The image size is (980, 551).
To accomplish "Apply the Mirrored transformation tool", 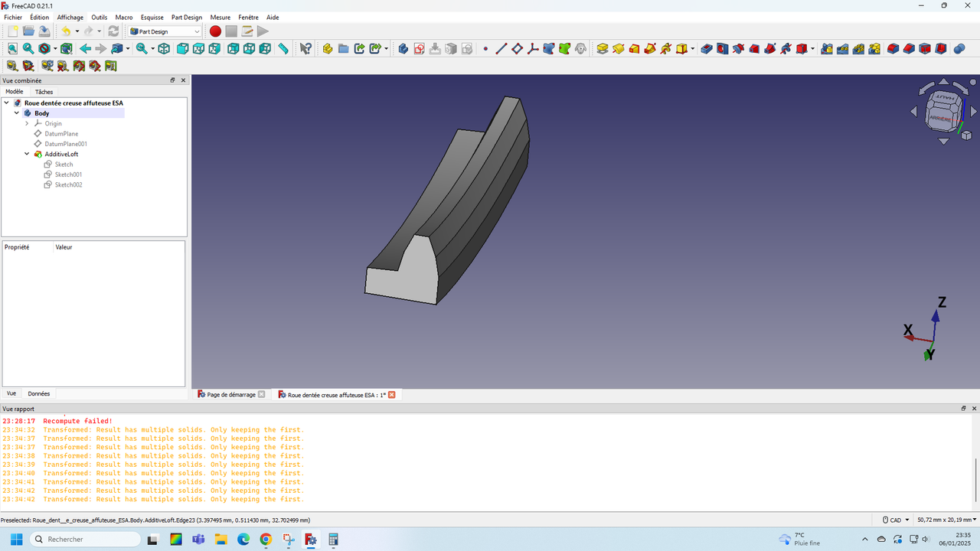I will pos(827,49).
